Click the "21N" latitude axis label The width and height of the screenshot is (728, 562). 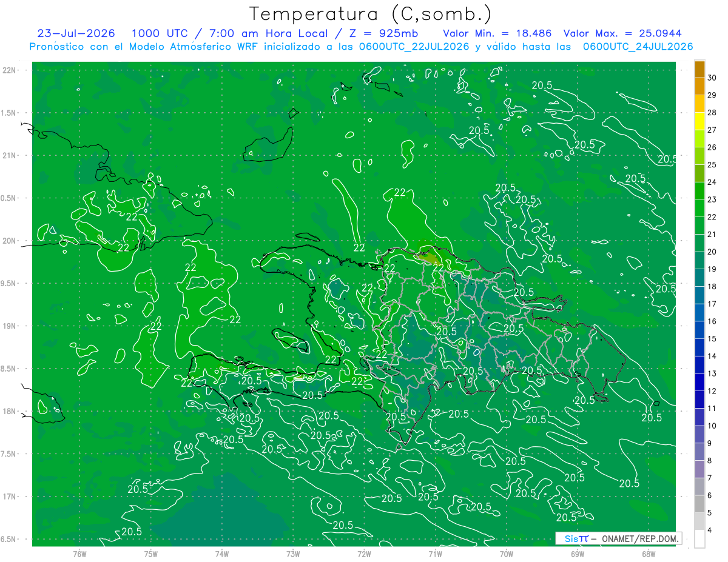tap(10, 155)
